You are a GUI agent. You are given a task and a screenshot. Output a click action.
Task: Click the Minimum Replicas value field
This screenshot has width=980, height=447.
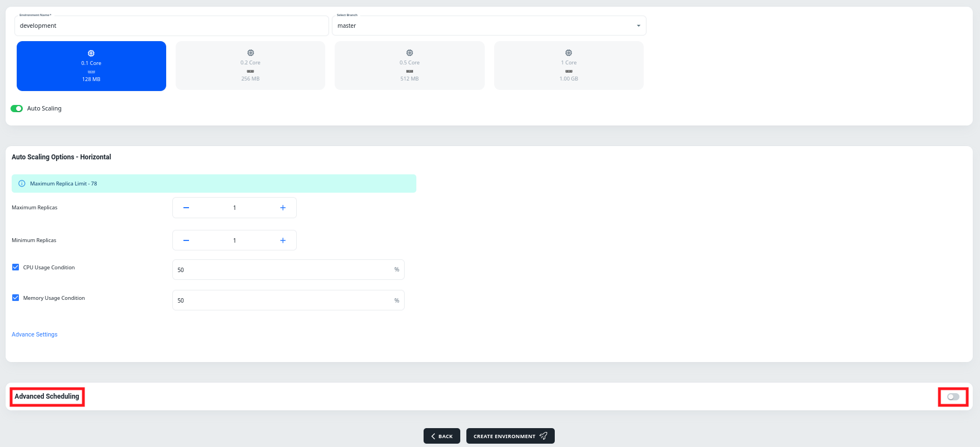coord(235,240)
